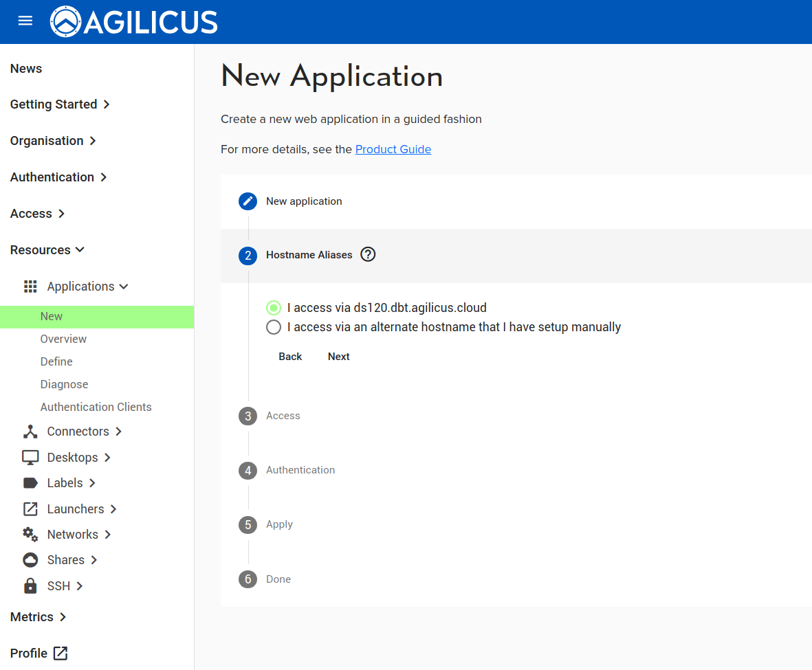Image resolution: width=812 pixels, height=670 pixels.
Task: Click the Desktops monitor icon
Action: point(30,458)
